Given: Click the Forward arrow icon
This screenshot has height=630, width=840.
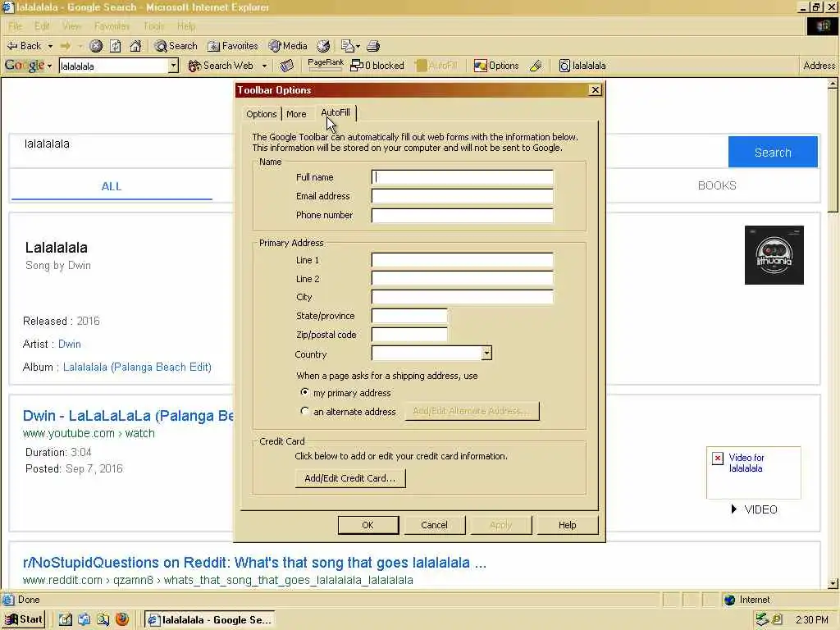Looking at the screenshot, I should tap(66, 46).
